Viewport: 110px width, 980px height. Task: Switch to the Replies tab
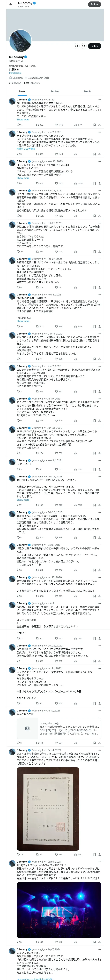click(55, 91)
